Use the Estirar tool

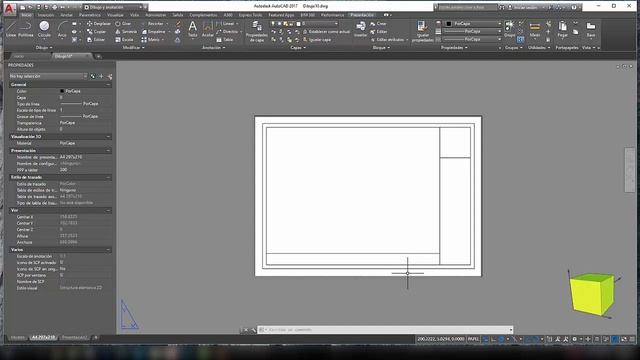coord(96,40)
